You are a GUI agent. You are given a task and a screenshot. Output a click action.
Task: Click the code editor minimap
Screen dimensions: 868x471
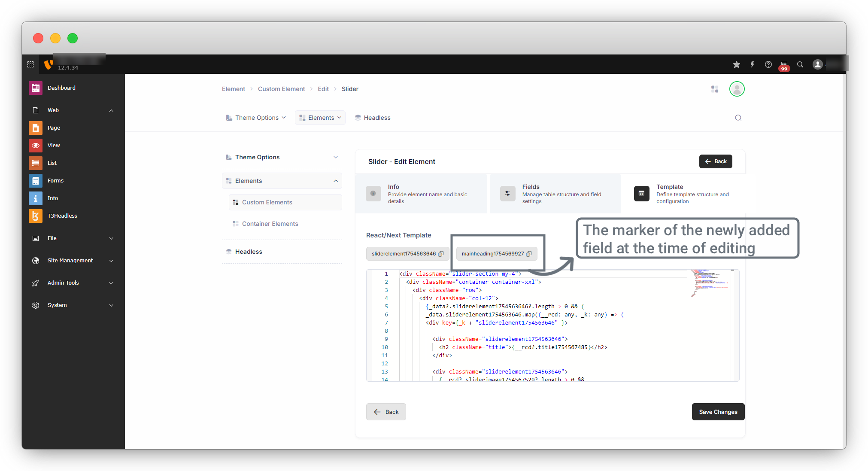(709, 283)
